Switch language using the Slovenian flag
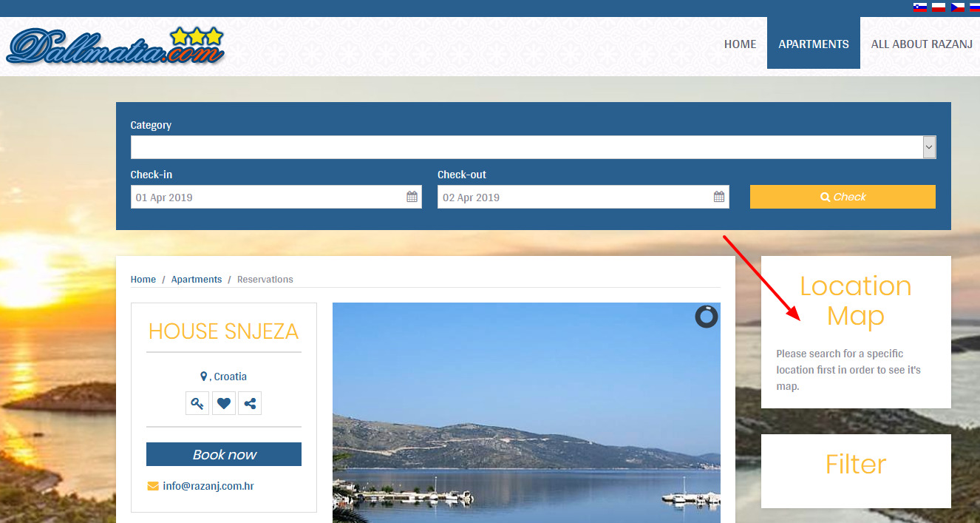 pos(920,7)
